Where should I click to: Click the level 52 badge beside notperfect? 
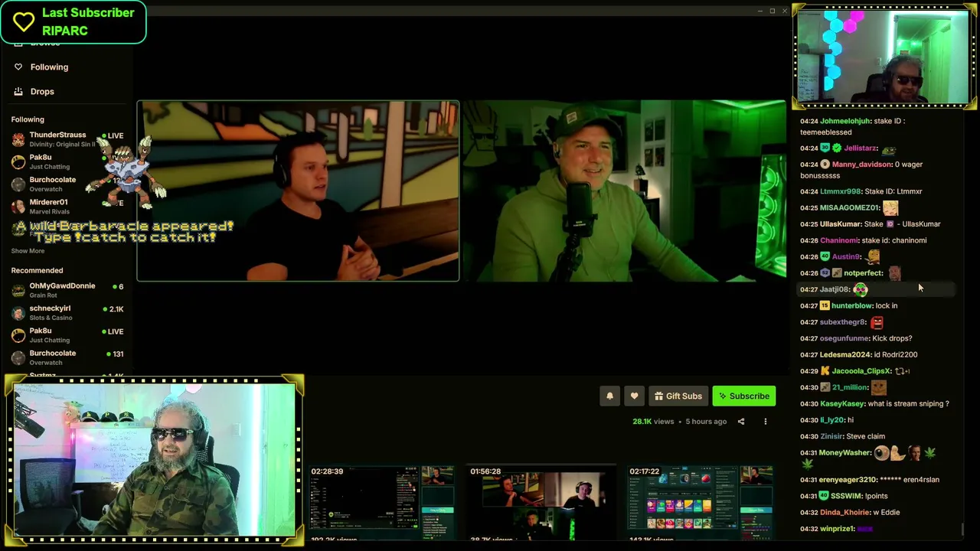825,273
